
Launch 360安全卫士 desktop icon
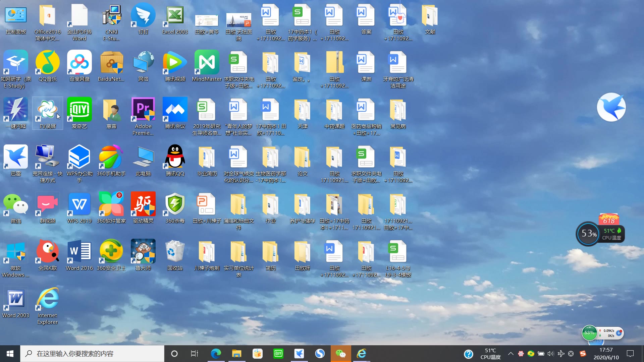tap(111, 255)
